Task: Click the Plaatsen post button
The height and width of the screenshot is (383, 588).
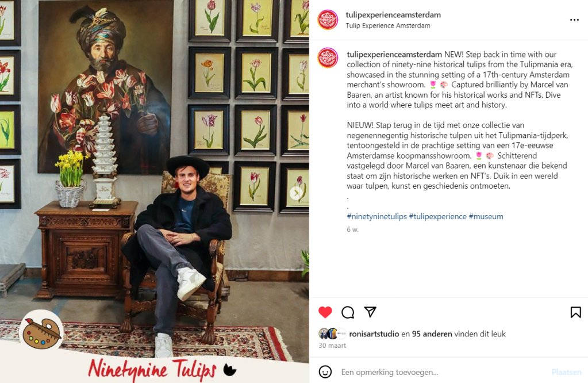Action: (566, 372)
